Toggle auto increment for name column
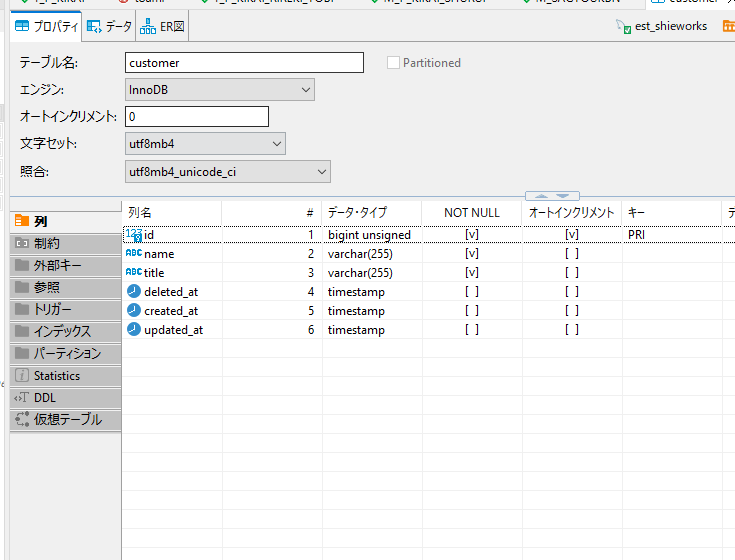This screenshot has height=560, width=735. click(571, 254)
